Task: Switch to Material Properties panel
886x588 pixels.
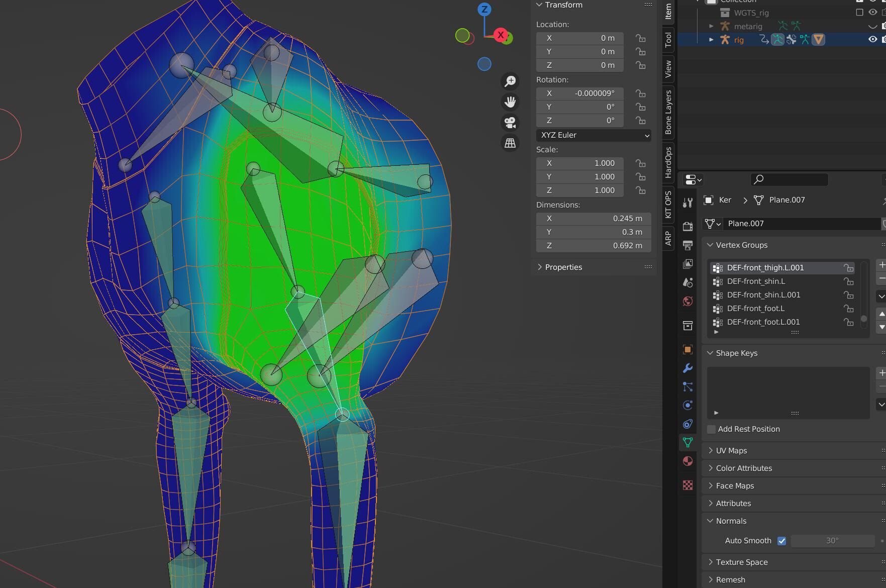Action: click(x=687, y=461)
